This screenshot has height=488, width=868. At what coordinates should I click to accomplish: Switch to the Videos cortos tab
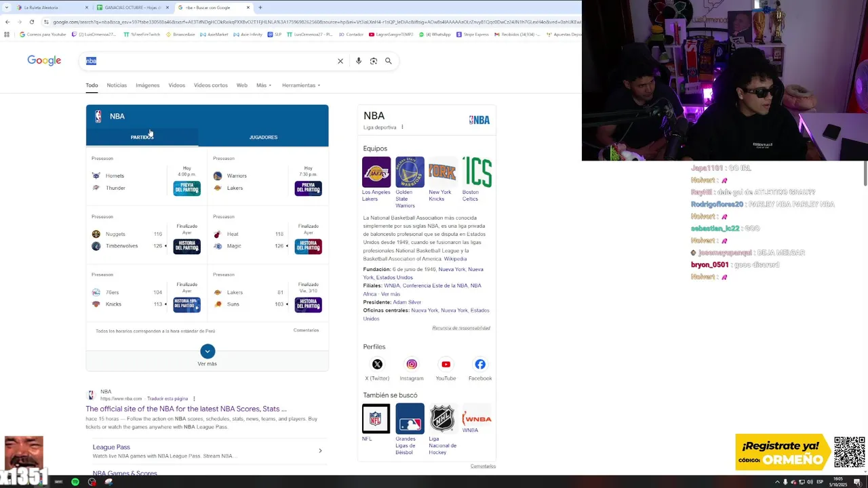(x=211, y=85)
